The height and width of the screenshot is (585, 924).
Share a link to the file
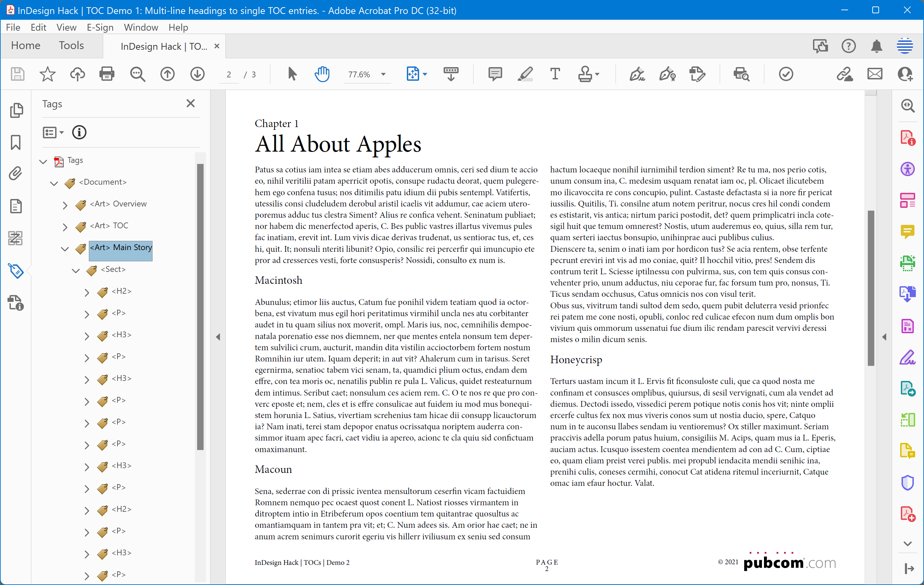click(845, 74)
